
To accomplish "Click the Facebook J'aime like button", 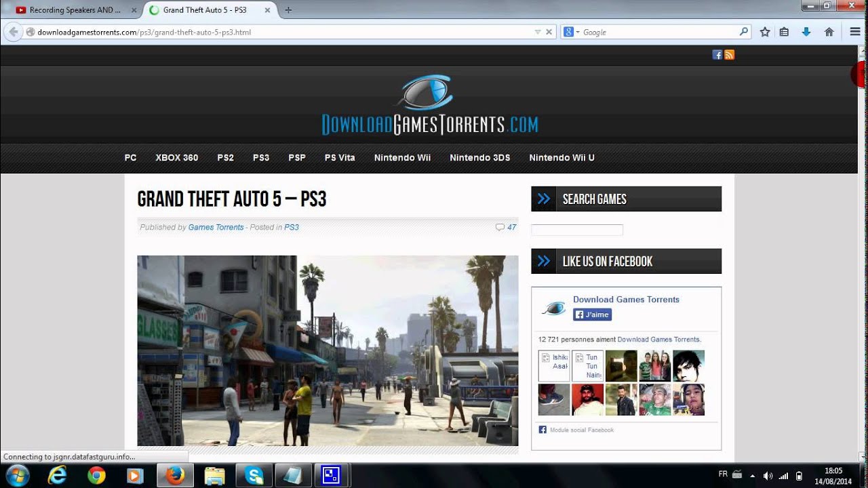I will coord(592,314).
